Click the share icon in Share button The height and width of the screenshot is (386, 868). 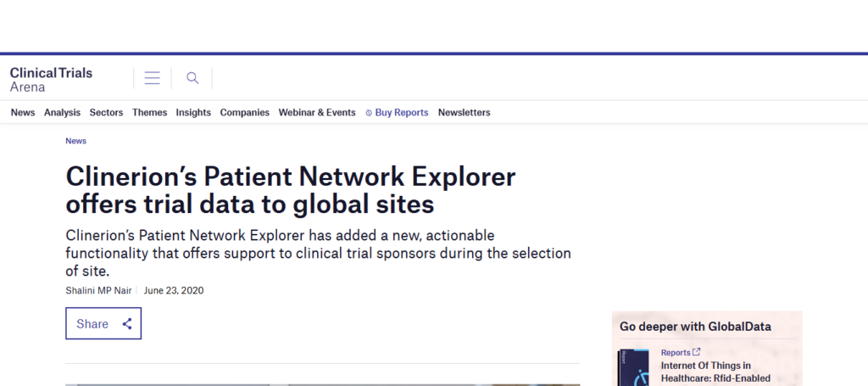127,324
